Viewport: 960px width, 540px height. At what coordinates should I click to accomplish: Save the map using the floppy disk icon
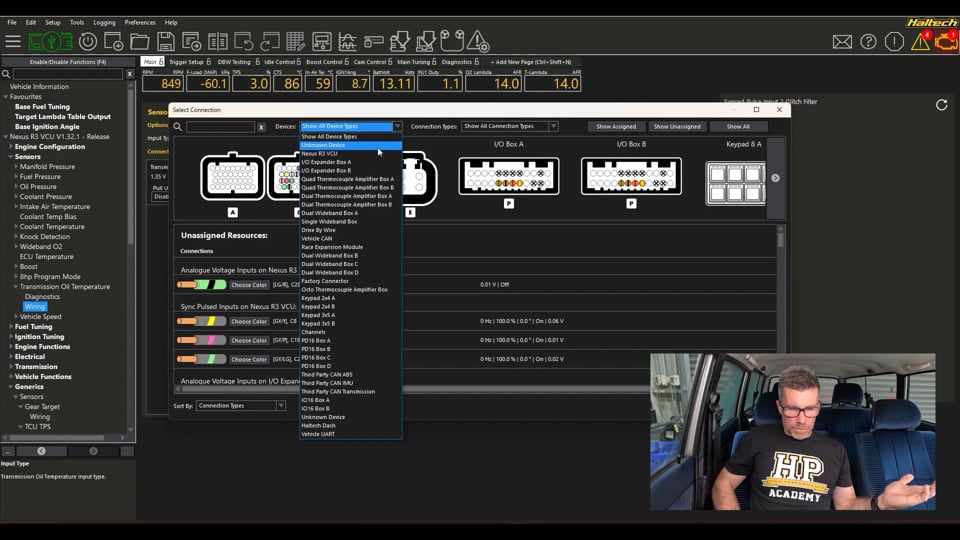coord(165,42)
